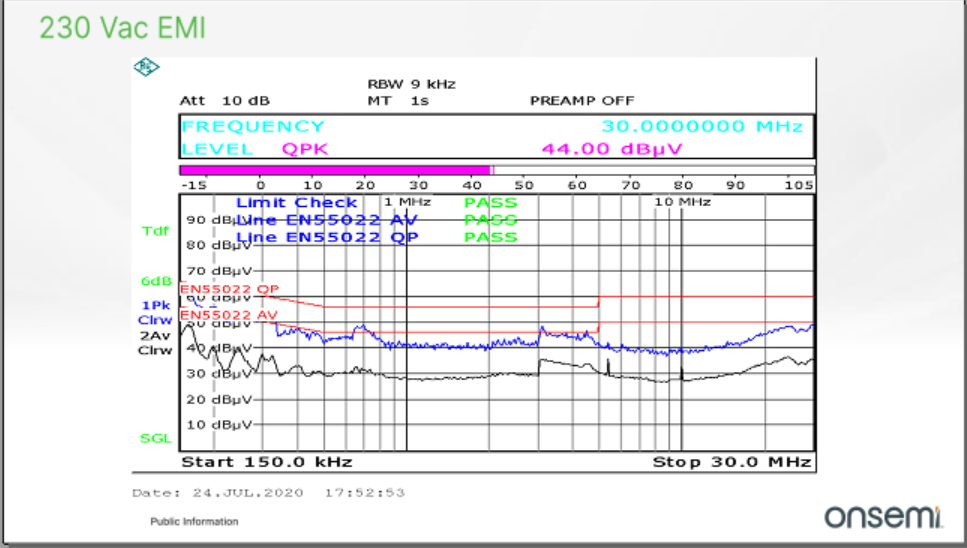
Task: Select the Att 10 dB setting
Action: 224,101
